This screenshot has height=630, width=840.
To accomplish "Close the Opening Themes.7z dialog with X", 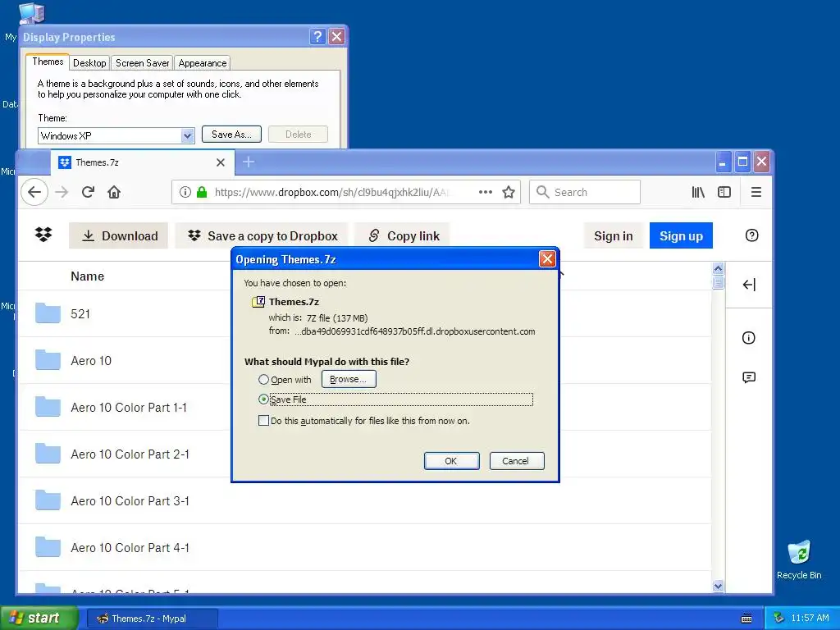I will coord(547,259).
